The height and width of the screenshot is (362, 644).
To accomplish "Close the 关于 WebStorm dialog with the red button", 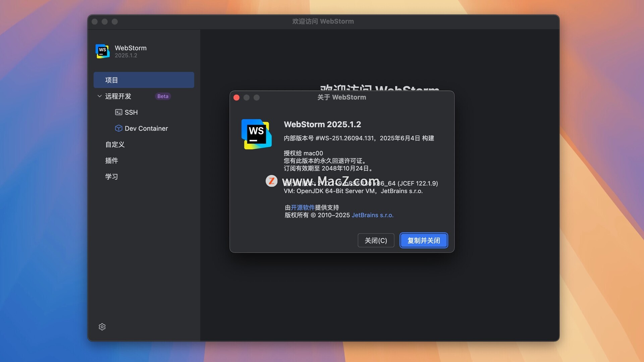I will (236, 98).
